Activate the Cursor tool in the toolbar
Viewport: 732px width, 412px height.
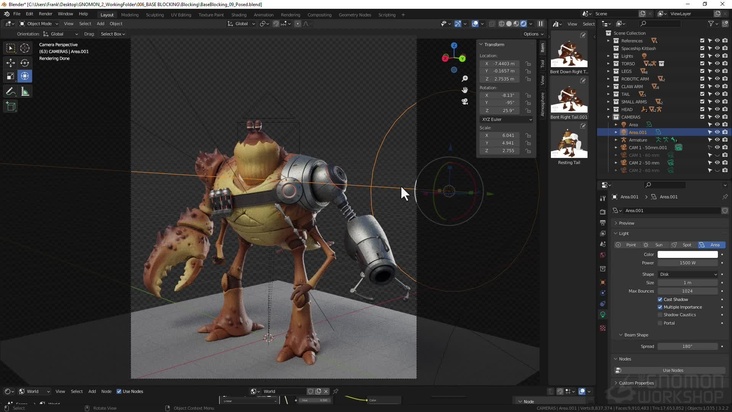pyautogui.click(x=25, y=48)
